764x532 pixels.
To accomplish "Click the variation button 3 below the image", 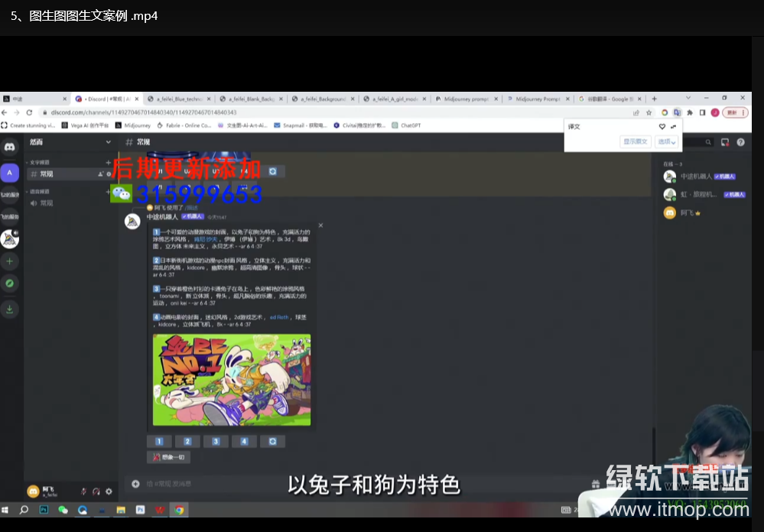I will point(216,441).
